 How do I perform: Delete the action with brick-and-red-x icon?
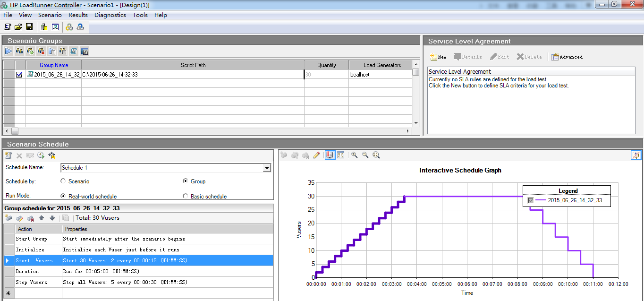pyautogui.click(x=30, y=218)
